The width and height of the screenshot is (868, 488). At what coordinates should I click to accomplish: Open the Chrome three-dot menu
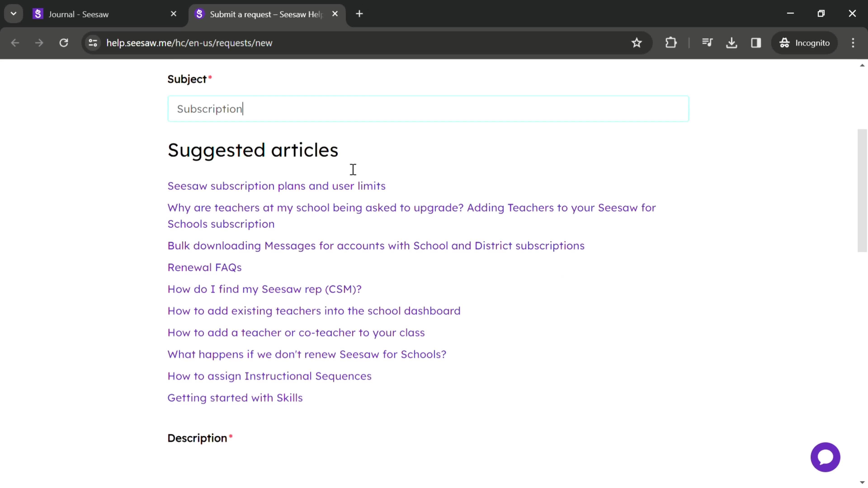click(x=853, y=43)
